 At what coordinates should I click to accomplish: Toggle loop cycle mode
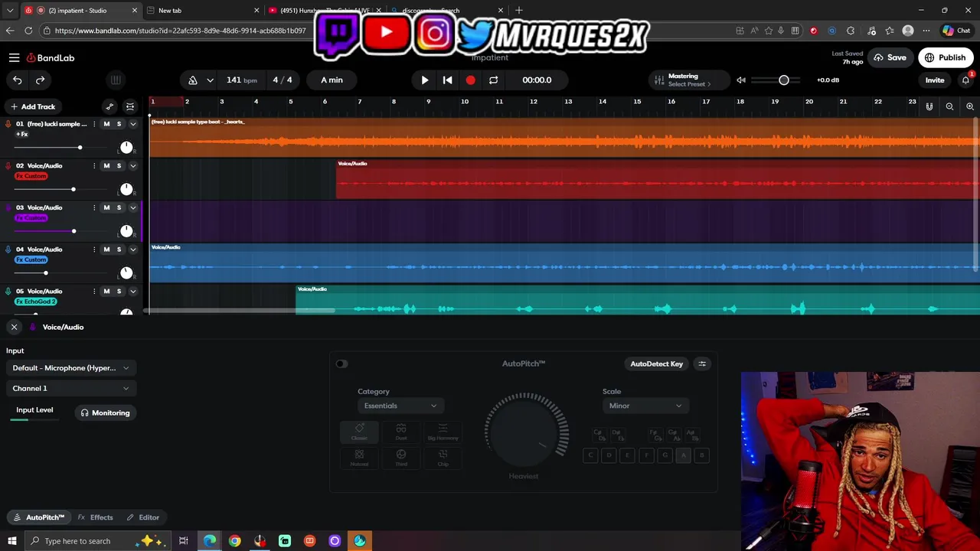(493, 80)
